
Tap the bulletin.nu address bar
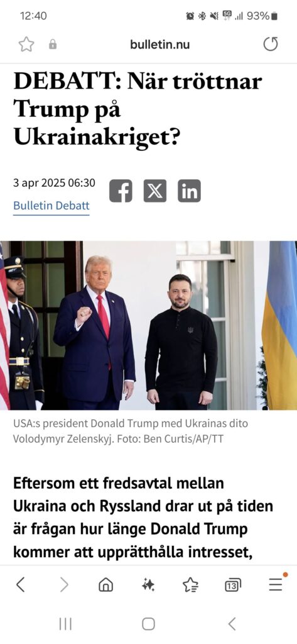point(160,45)
